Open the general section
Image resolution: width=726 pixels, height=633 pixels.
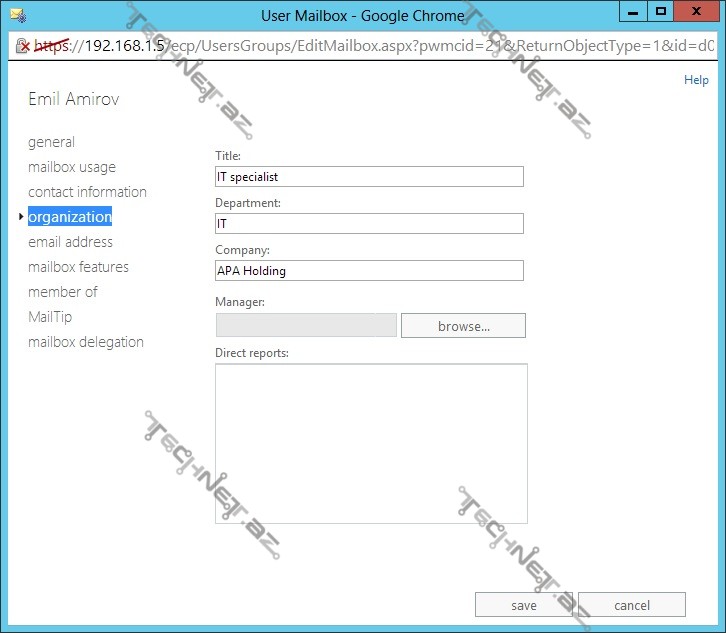point(51,142)
